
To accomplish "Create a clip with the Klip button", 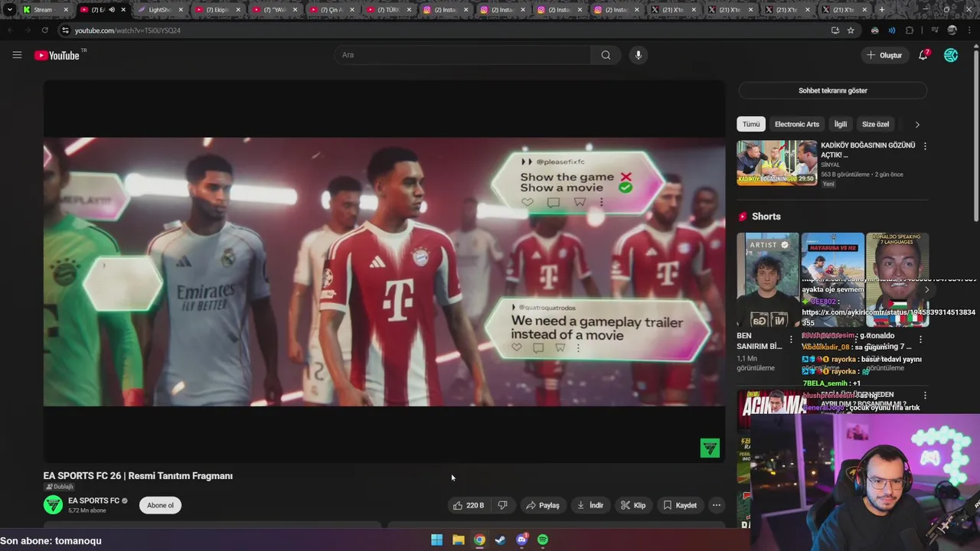I will (x=633, y=505).
